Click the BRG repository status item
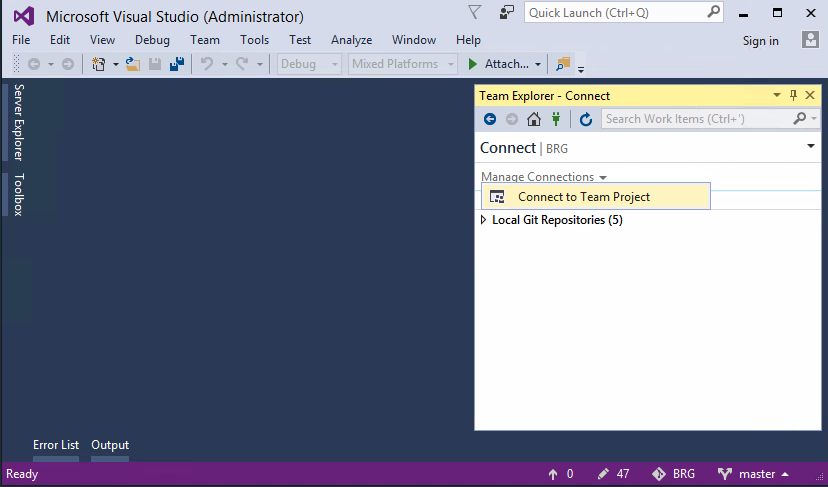 coord(673,474)
